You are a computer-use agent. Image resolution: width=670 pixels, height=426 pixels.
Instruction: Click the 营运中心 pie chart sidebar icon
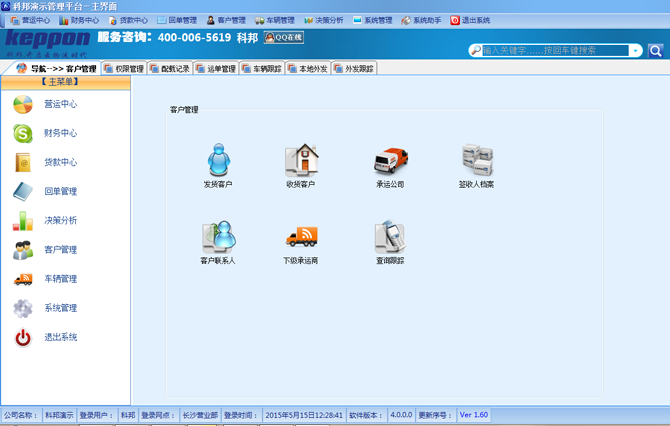click(23, 104)
